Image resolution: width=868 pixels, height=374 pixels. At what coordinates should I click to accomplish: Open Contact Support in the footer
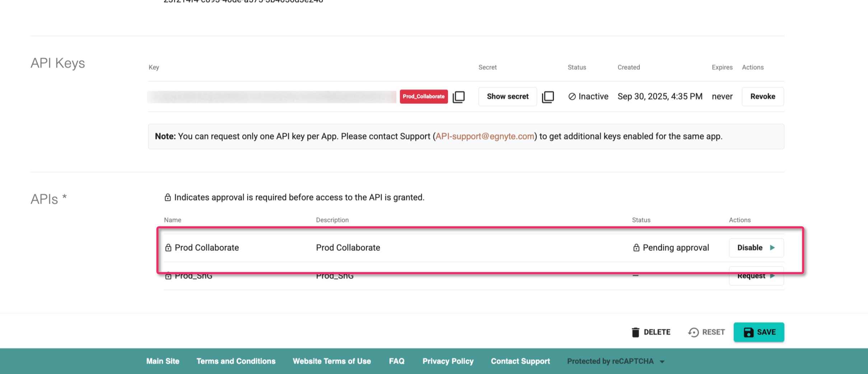[x=520, y=361]
